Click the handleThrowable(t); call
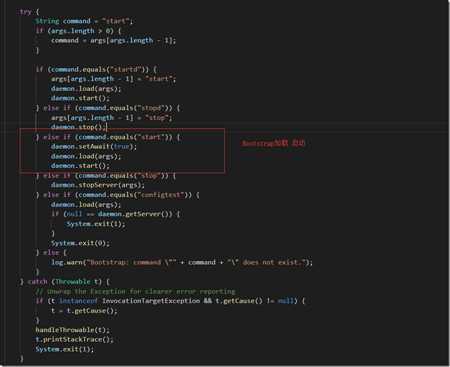 (x=72, y=330)
